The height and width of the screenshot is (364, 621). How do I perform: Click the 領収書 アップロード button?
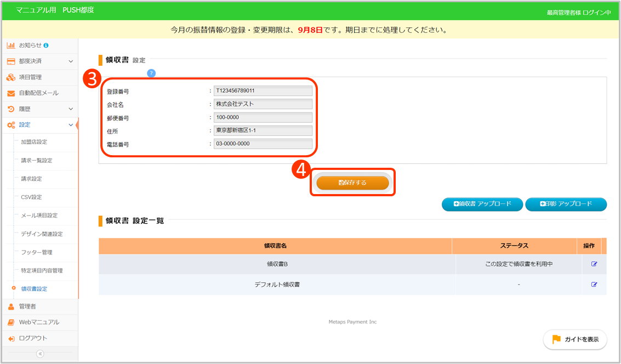coord(482,204)
